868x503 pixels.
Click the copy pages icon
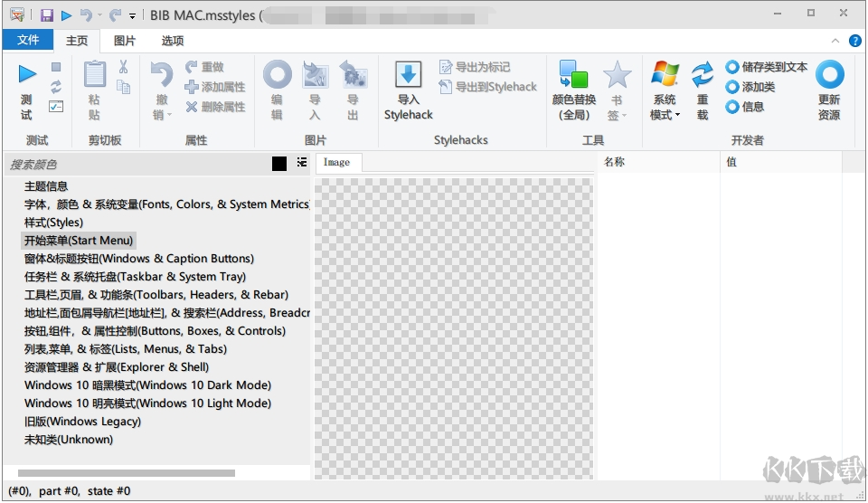[x=124, y=87]
